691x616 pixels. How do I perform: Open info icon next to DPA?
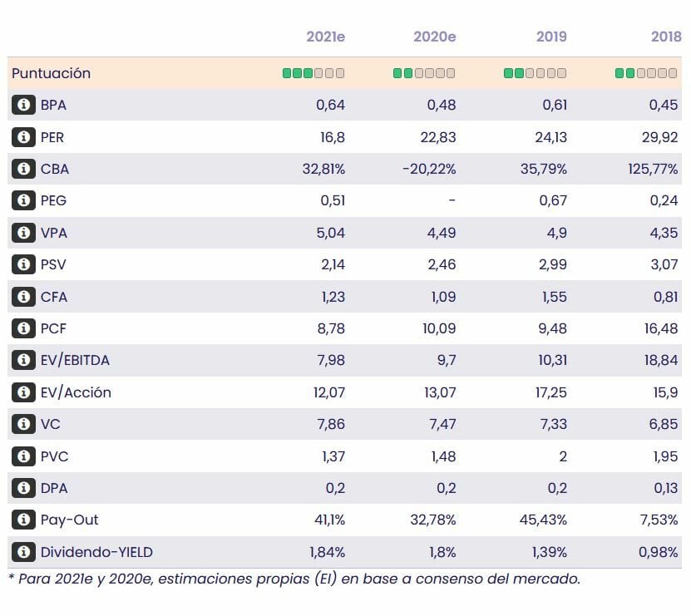[x=23, y=488]
